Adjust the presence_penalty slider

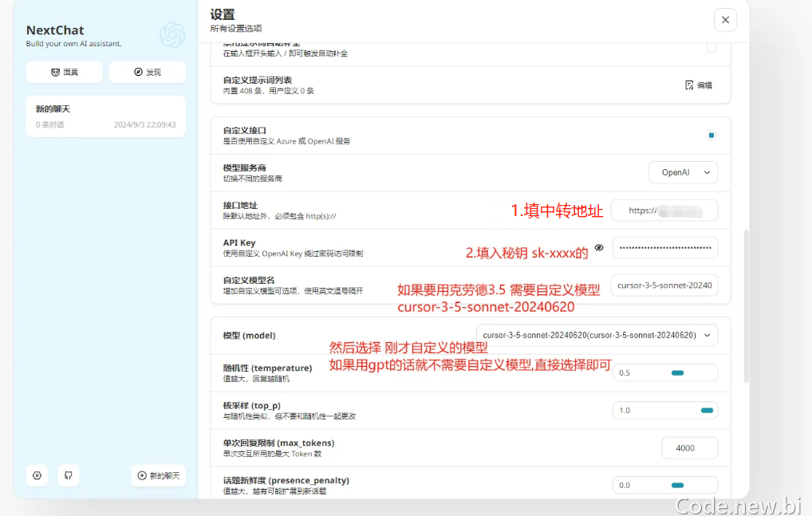point(665,485)
